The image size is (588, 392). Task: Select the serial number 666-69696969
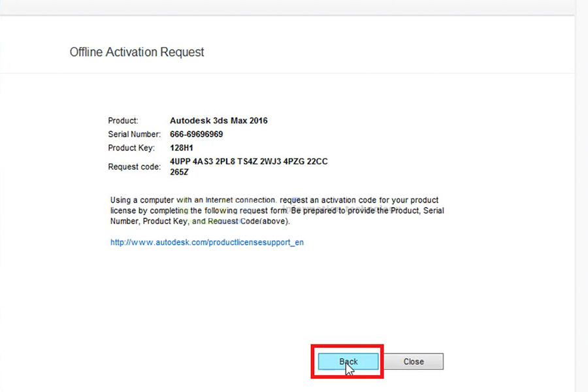click(x=196, y=135)
